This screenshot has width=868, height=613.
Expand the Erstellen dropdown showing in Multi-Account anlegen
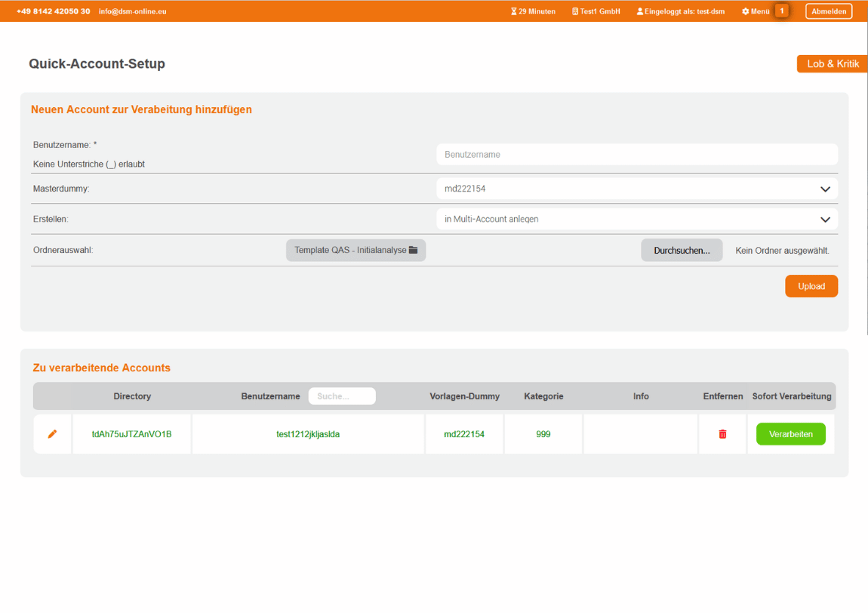pyautogui.click(x=636, y=219)
